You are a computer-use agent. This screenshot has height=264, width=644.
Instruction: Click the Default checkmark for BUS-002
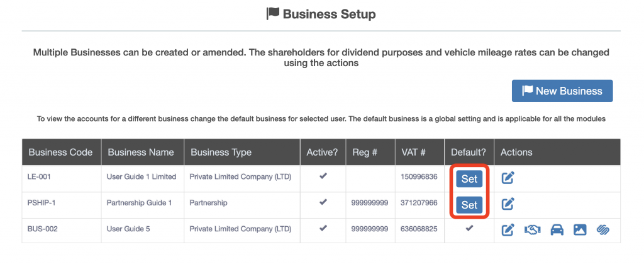click(x=469, y=228)
